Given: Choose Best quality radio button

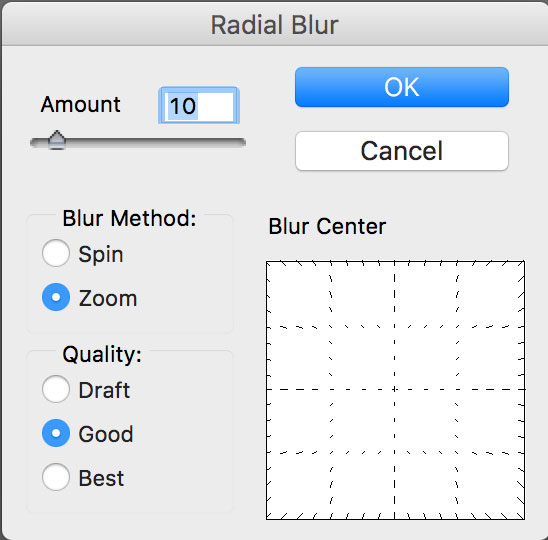Looking at the screenshot, I should [x=56, y=477].
